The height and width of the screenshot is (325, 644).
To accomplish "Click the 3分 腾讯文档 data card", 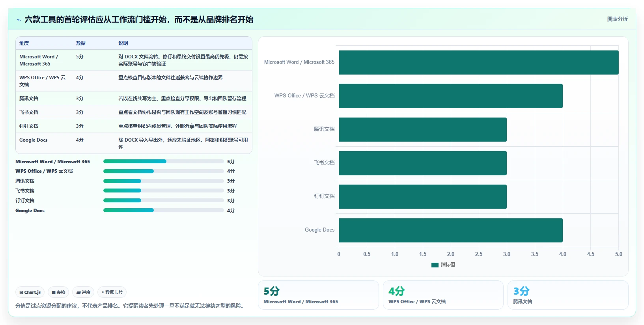I will (568, 295).
